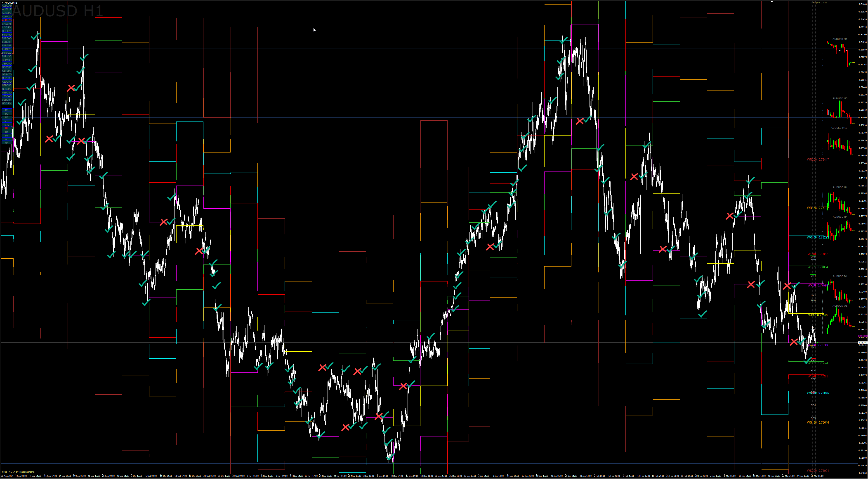
Task: Click the chart shift triangle marker at top
Action: (x=772, y=2)
